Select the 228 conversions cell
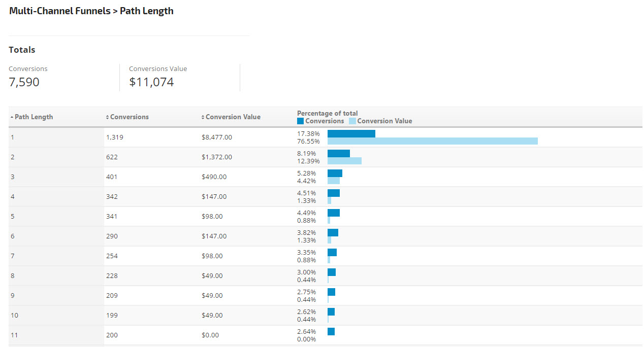This screenshot has height=347, width=644. tap(112, 276)
